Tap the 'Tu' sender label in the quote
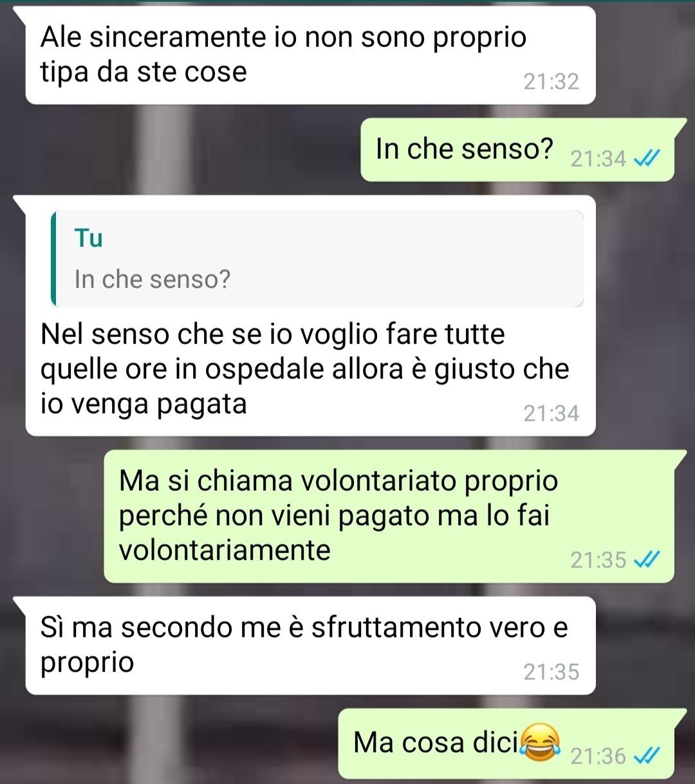Viewport: 695px width, 784px height. point(89,239)
